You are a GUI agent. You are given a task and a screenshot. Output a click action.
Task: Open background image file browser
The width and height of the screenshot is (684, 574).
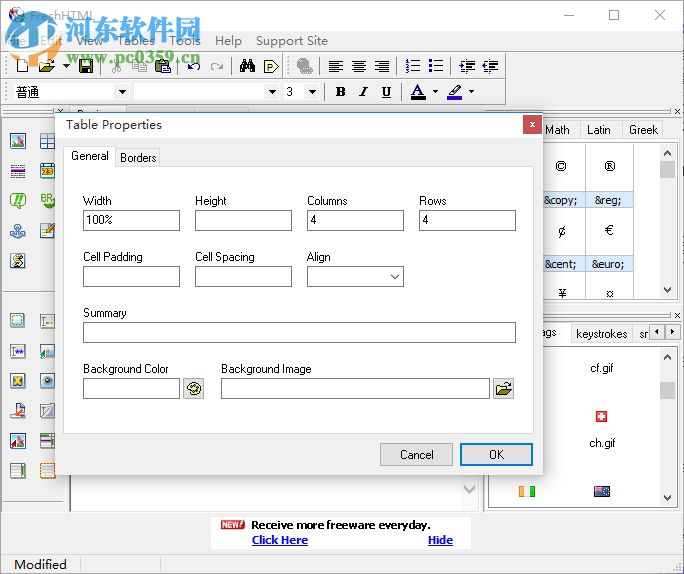pyautogui.click(x=504, y=389)
